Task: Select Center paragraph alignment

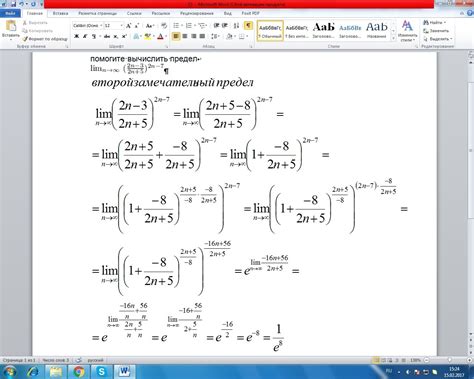Action: (x=185, y=36)
